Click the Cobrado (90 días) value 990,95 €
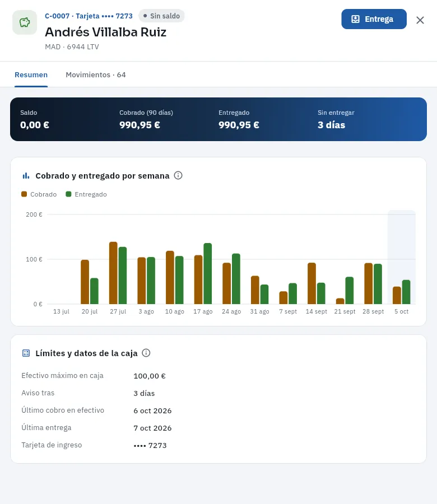 point(140,125)
